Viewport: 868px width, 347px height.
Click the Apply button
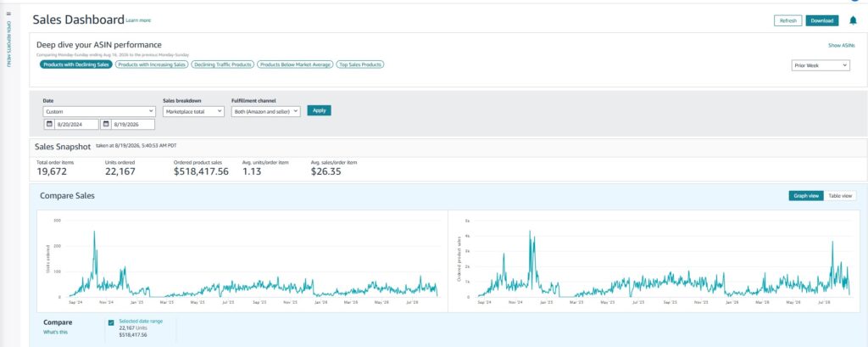tap(319, 110)
